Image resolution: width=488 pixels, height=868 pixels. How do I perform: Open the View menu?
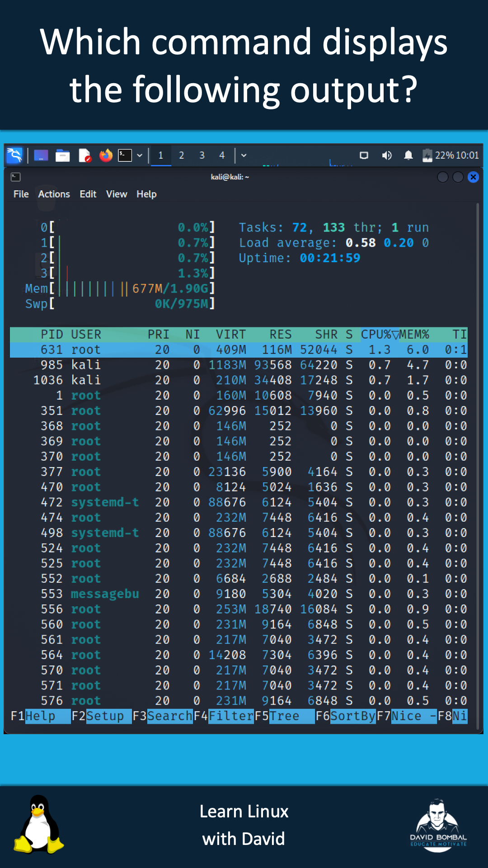click(x=116, y=194)
